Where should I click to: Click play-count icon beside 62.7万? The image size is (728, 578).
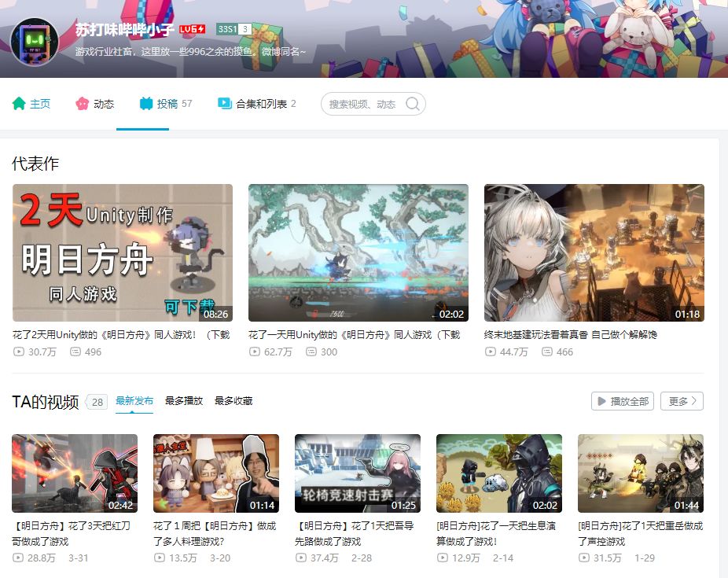point(255,352)
